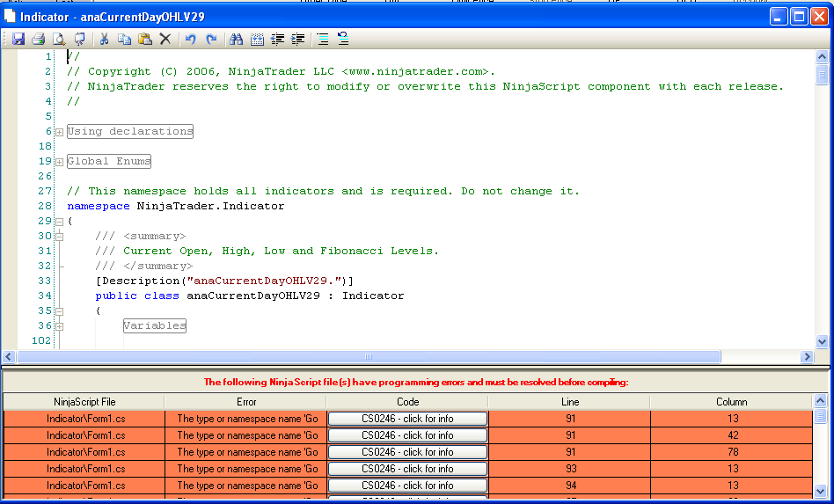This screenshot has width=834, height=504.
Task: Click the Column cell showing 42
Action: click(731, 435)
